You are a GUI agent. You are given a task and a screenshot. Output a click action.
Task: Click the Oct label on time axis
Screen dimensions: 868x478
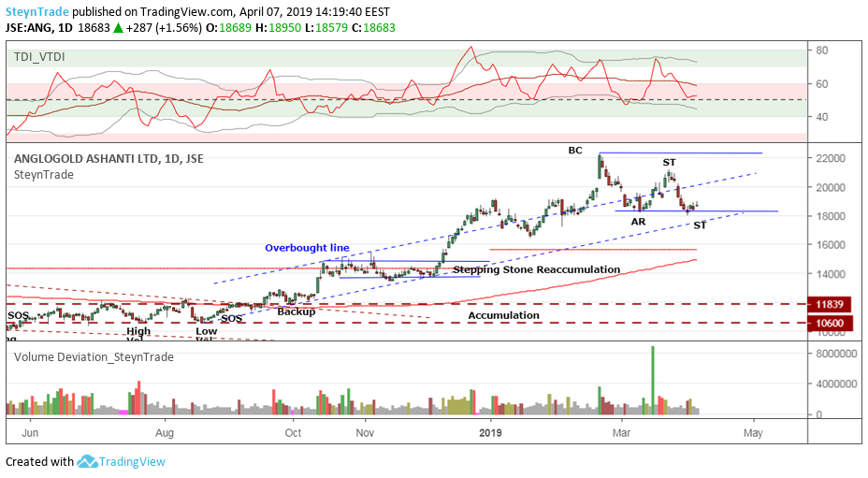293,432
